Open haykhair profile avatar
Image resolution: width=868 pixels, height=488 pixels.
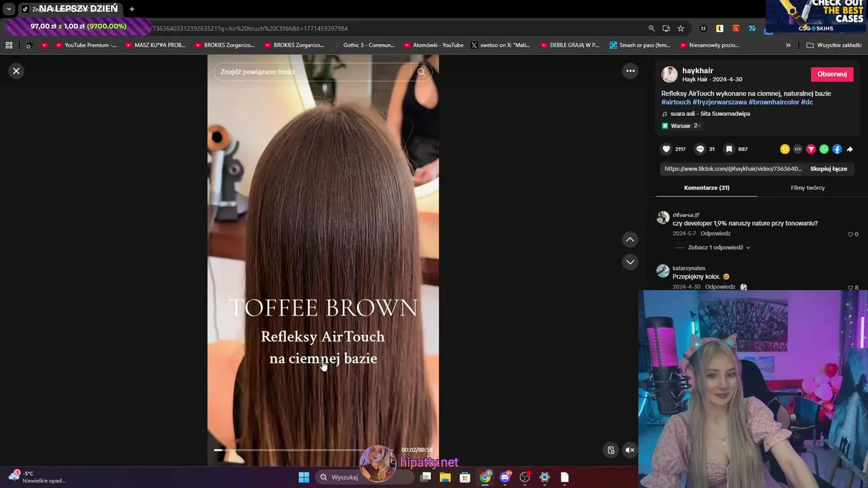669,75
